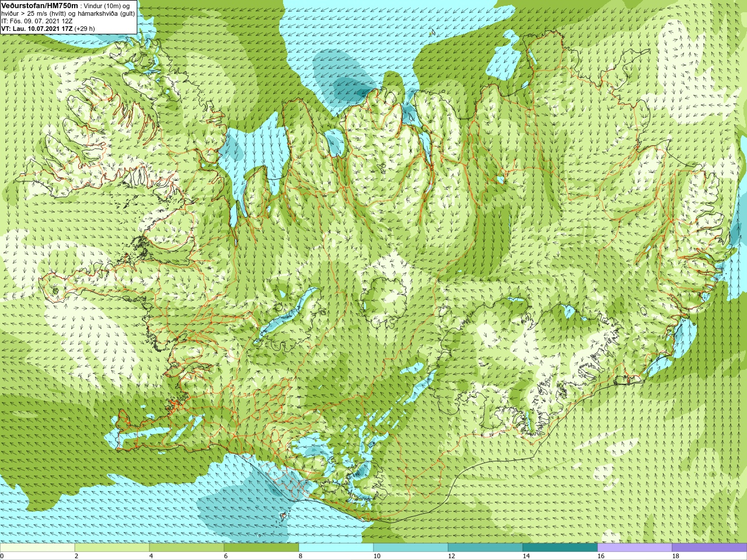Screen dimensions: 747x560
Task: Click the 'Vindur (10m) og' label
Action: [x=107, y=6]
